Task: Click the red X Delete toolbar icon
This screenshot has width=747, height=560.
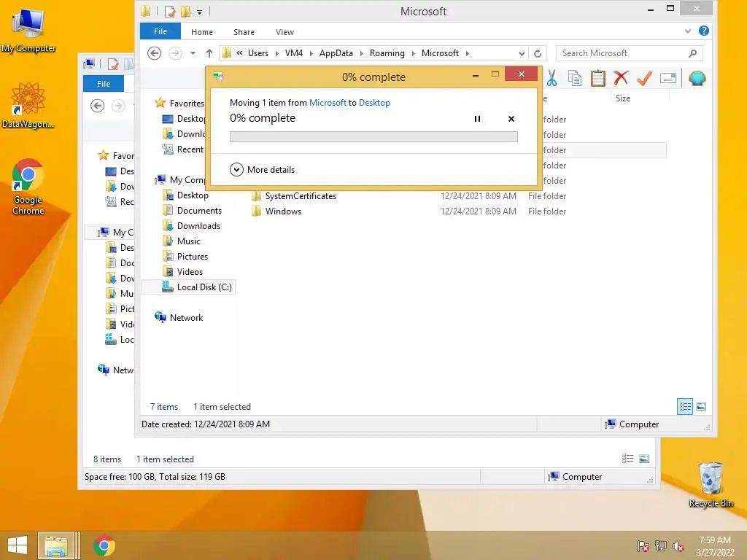Action: [x=621, y=77]
